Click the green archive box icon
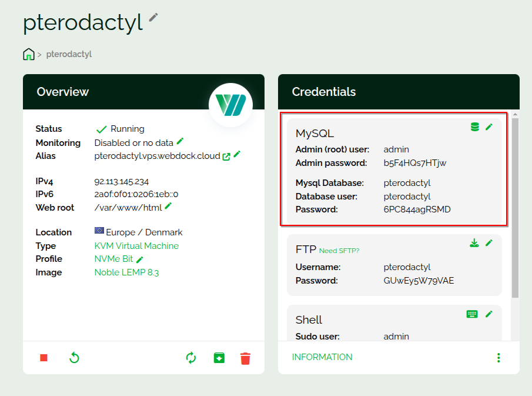This screenshot has height=396, width=532. (219, 358)
